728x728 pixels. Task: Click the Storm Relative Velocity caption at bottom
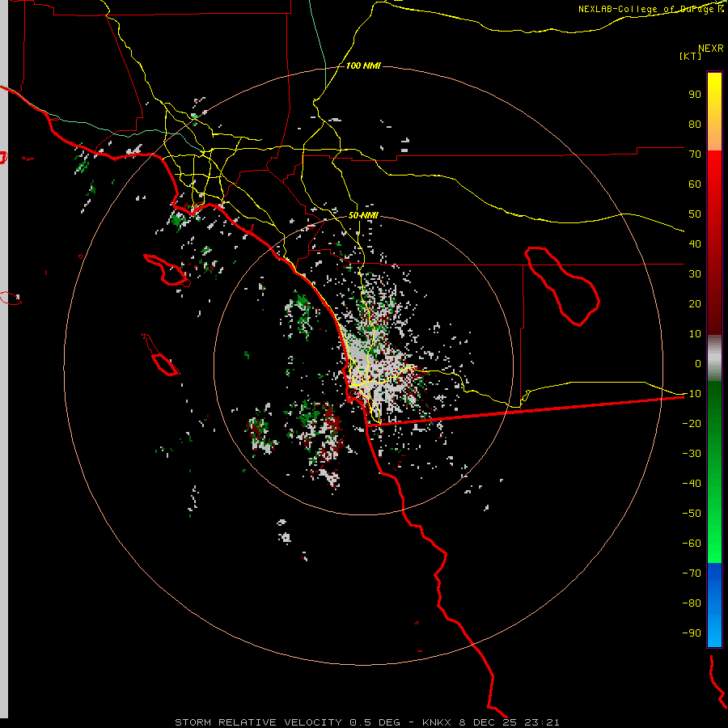pos(366,722)
